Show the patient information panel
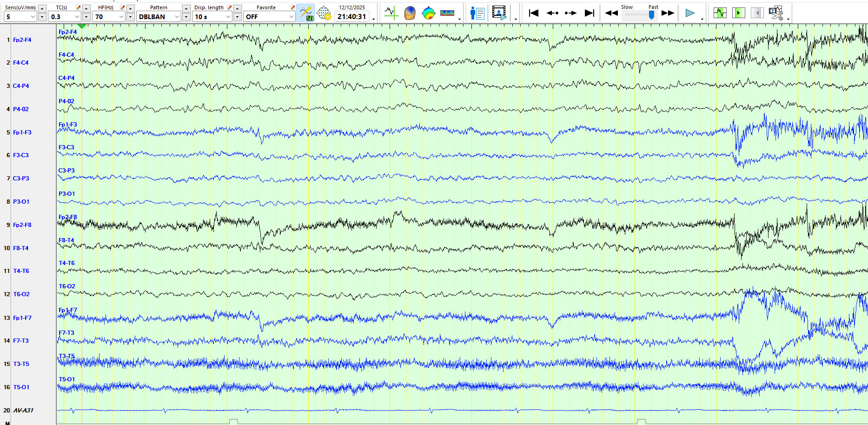The image size is (868, 425). (x=477, y=13)
